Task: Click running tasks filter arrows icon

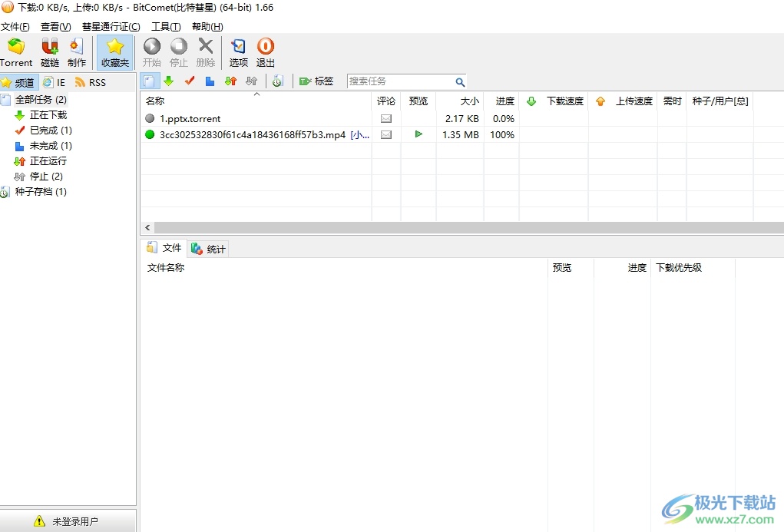Action: [230, 81]
